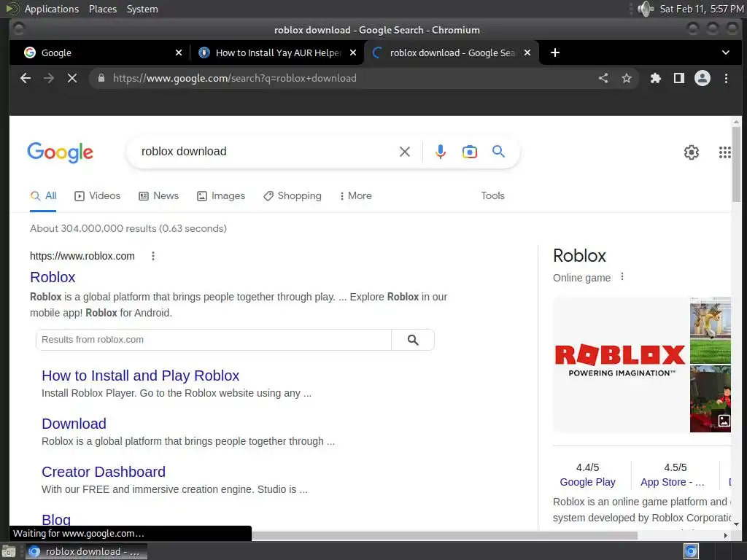Image resolution: width=747 pixels, height=560 pixels.
Task: Activate the roblox download taskbar entry
Action: [86, 551]
